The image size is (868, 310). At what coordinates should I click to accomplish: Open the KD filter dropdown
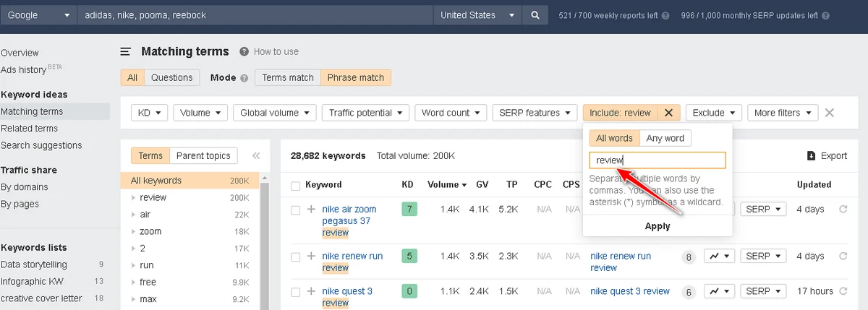[149, 113]
